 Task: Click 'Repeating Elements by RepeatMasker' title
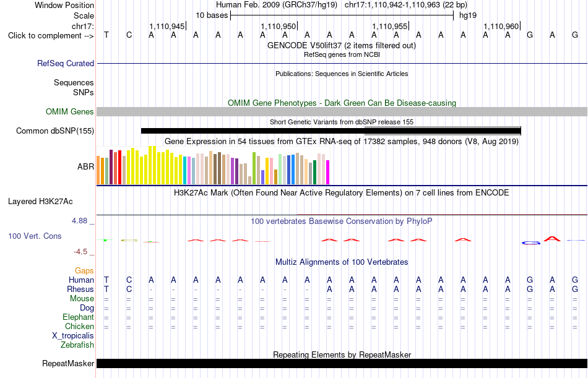point(342,354)
